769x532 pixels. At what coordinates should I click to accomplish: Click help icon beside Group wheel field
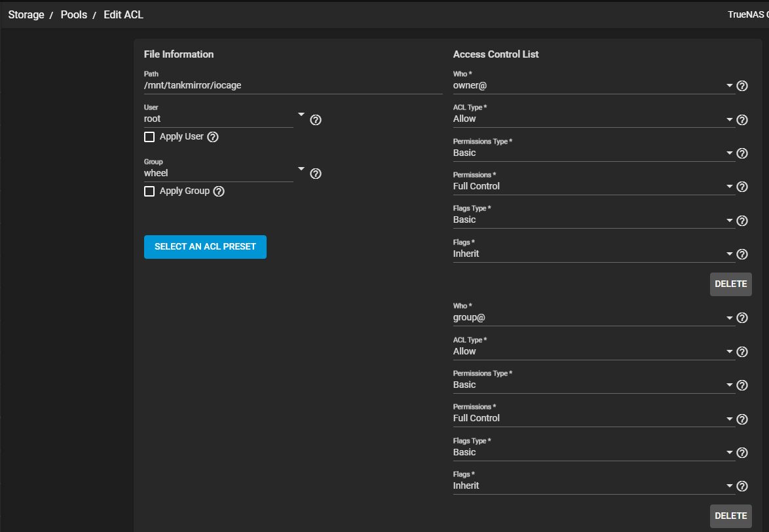[315, 174]
